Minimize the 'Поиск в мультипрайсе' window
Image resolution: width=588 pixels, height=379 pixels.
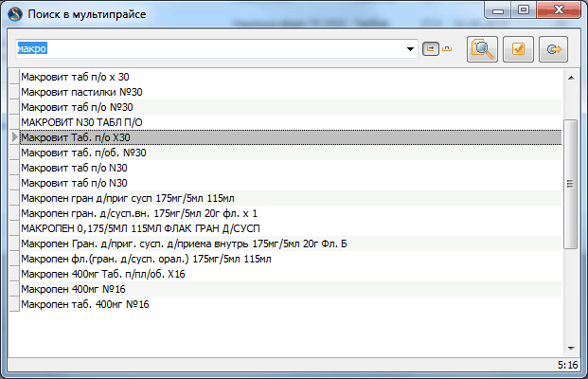coord(498,10)
